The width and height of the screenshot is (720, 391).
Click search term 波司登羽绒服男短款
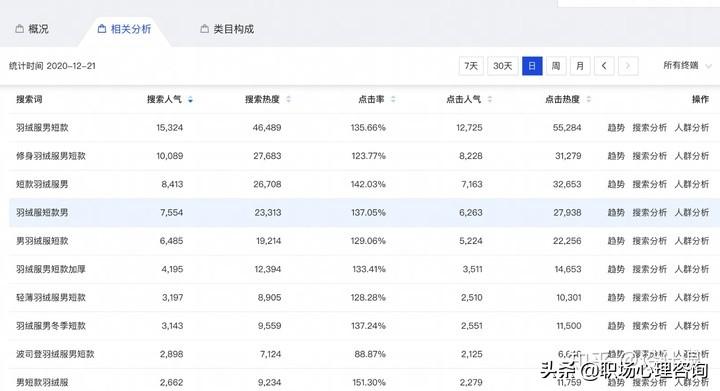(x=55, y=354)
